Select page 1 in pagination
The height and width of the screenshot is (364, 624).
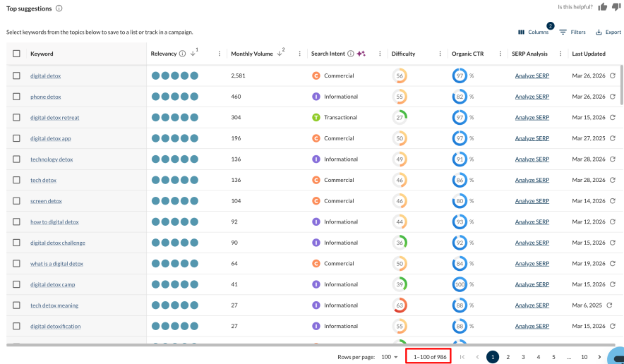[493, 357]
